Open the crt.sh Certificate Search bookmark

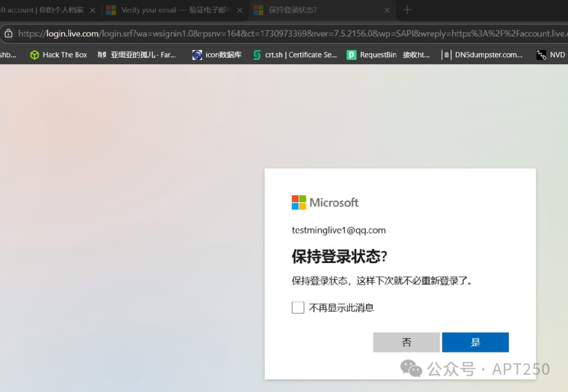pos(295,55)
